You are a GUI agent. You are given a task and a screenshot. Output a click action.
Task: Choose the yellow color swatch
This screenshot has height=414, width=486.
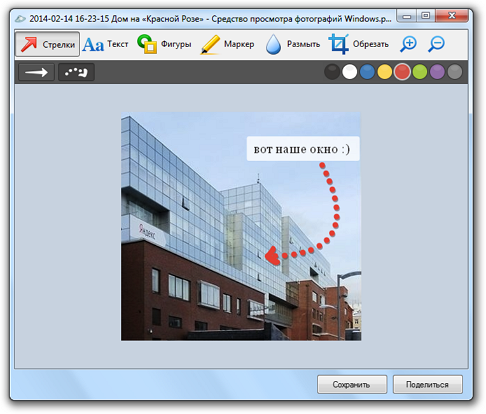385,72
